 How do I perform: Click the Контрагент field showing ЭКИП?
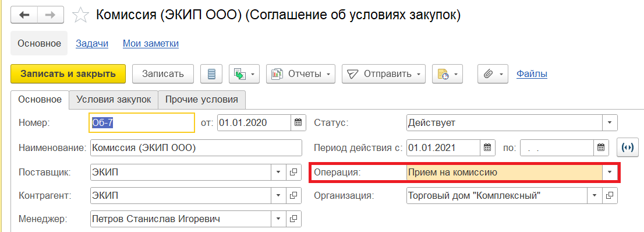(181, 196)
